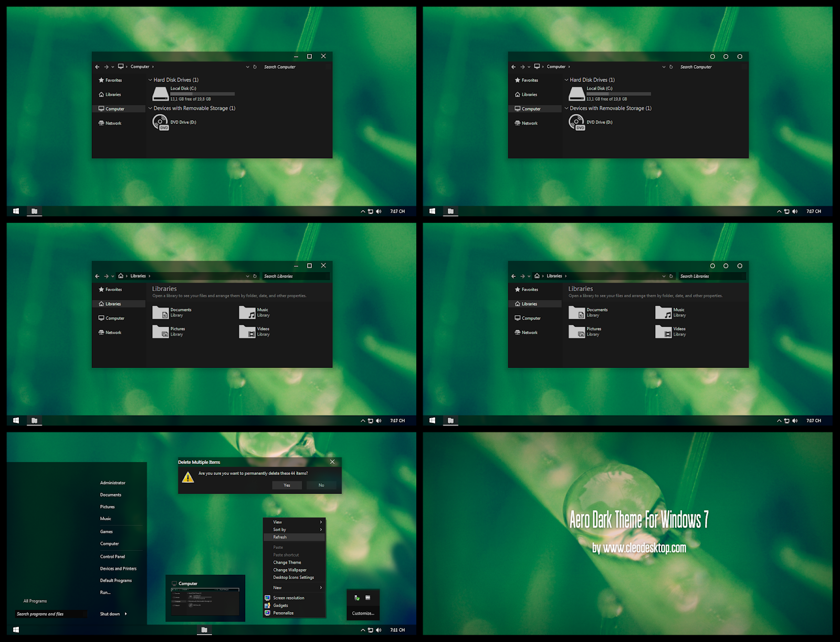Click No in Delete Multiple Items dialog
This screenshot has height=642, width=840.
321,485
